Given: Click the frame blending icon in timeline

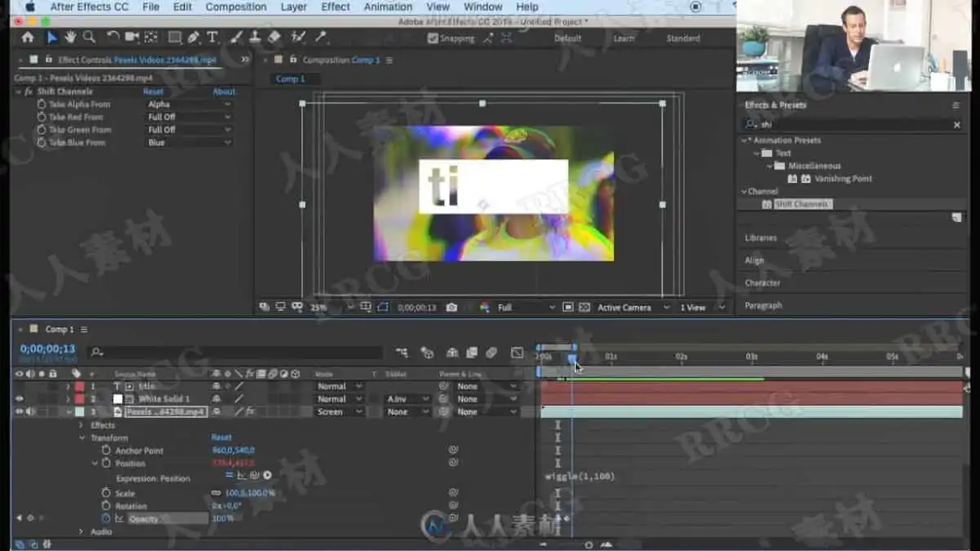Looking at the screenshot, I should point(471,353).
